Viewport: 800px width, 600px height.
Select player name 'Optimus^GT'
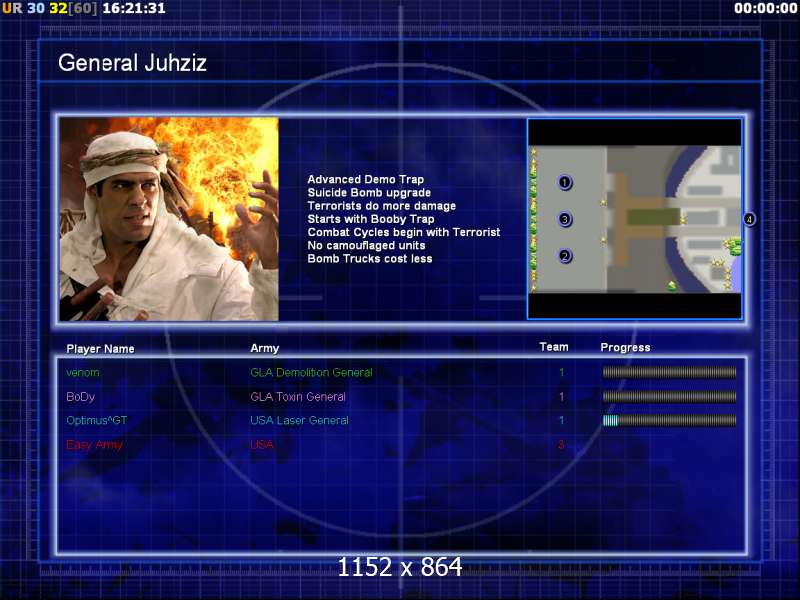click(x=97, y=420)
